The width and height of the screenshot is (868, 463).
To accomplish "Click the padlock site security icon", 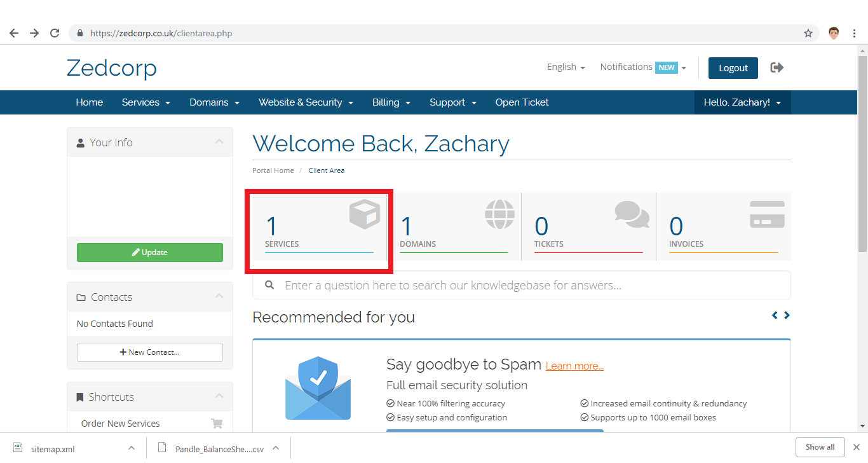I will pos(80,33).
